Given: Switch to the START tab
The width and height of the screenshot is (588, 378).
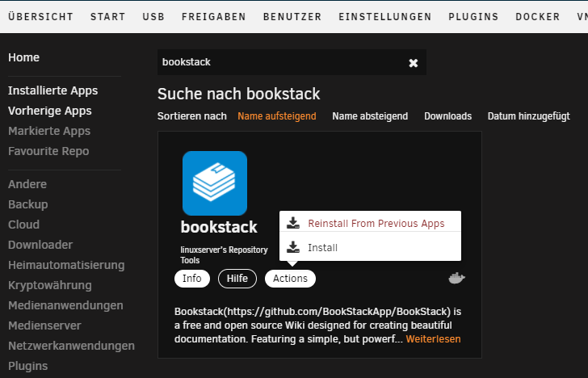Looking at the screenshot, I should click(107, 17).
